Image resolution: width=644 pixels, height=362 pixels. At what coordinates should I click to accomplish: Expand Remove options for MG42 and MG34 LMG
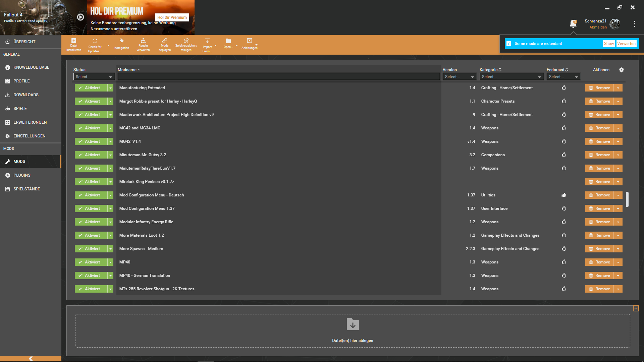pyautogui.click(x=618, y=128)
